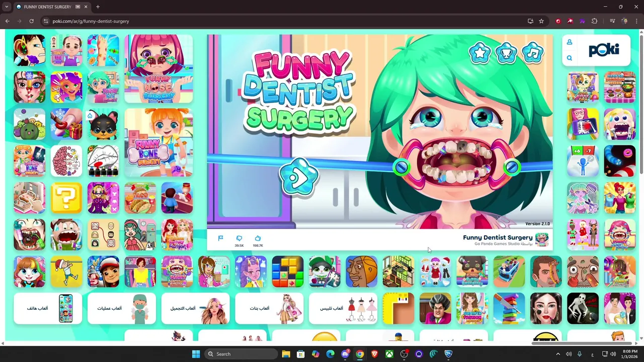Toggle the music note sound button in game

click(x=533, y=53)
